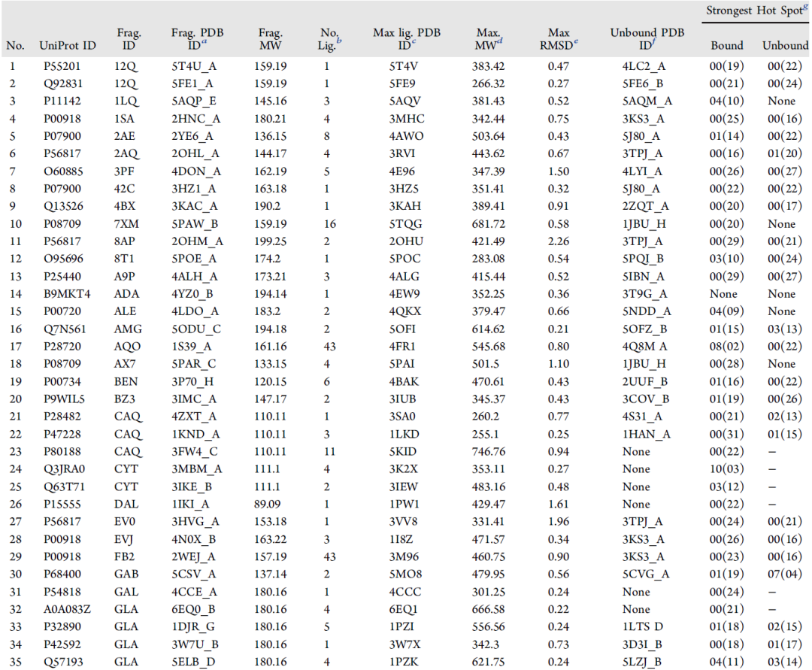Select UniProt ID 'Q63T71'
The height and width of the screenshot is (670, 812).
[62, 487]
